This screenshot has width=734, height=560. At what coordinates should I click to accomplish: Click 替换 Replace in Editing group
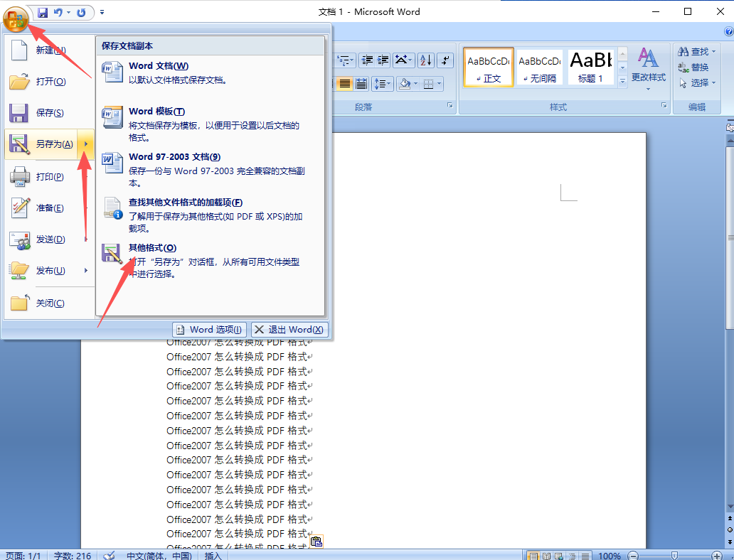[x=693, y=68]
